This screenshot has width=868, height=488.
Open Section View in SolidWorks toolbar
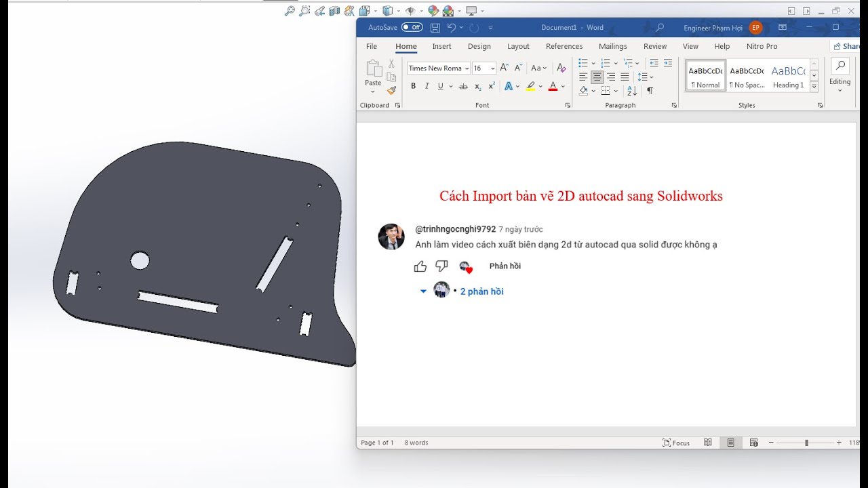tap(334, 11)
